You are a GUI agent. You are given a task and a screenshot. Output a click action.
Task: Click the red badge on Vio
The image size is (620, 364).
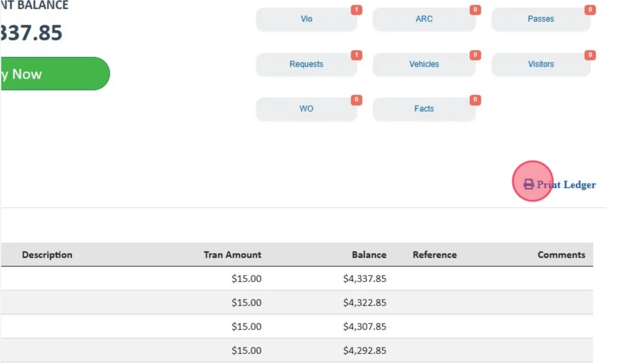pos(357,10)
